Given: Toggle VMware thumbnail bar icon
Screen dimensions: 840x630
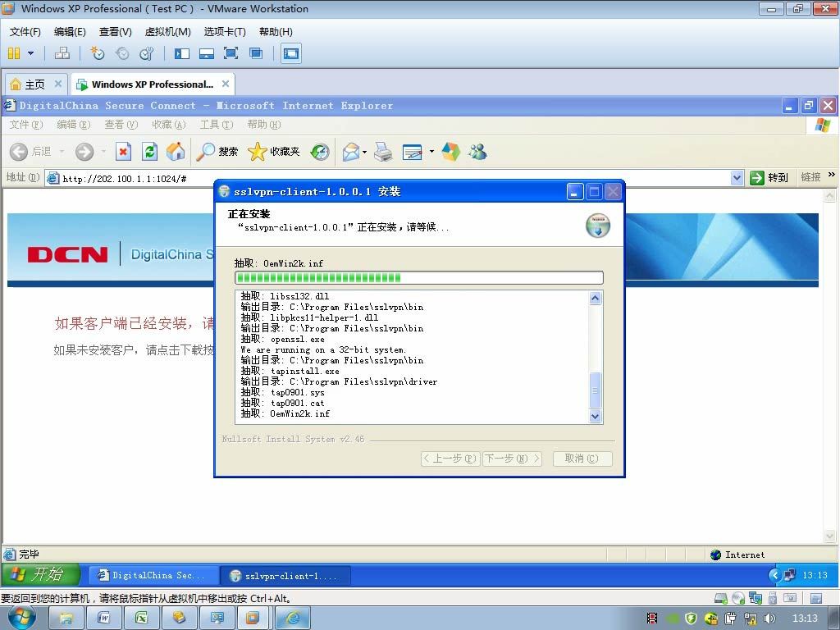Looking at the screenshot, I should pyautogui.click(x=206, y=53).
